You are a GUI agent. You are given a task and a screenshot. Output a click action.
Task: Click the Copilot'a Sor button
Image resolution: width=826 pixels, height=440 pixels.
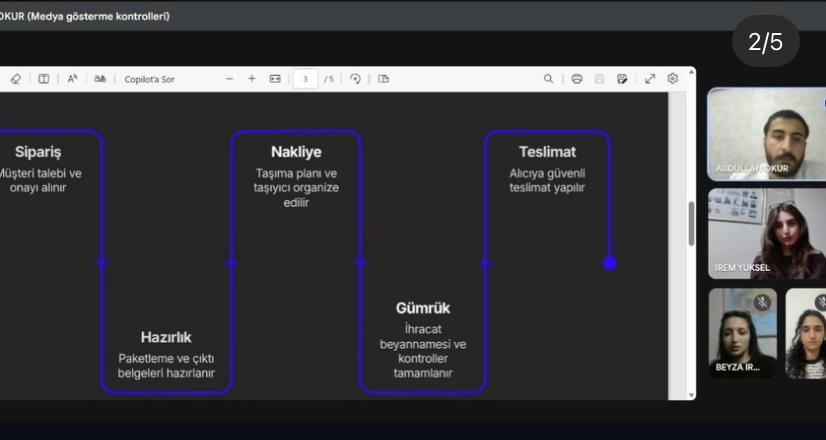[149, 79]
